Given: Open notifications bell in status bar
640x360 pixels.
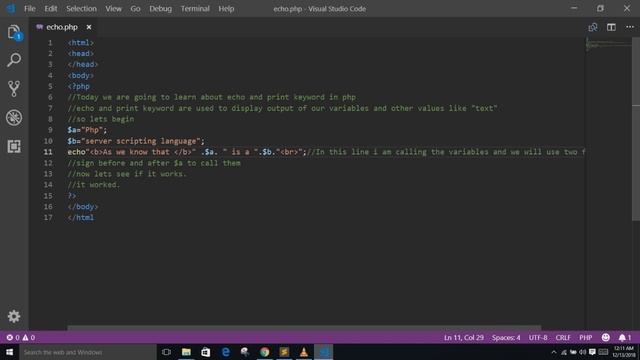Looking at the screenshot, I should (624, 338).
